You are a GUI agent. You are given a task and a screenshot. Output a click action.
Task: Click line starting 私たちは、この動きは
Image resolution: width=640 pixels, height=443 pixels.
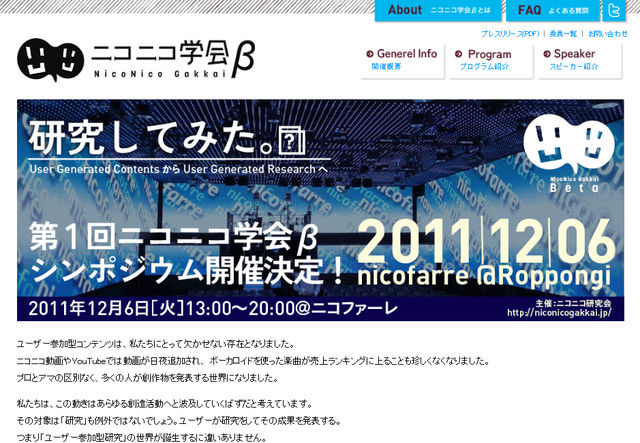click(x=164, y=404)
